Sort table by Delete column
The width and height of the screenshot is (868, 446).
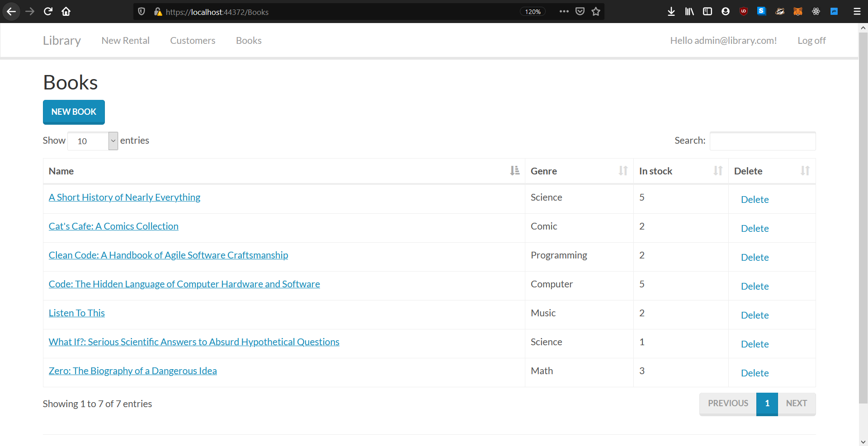pos(772,171)
